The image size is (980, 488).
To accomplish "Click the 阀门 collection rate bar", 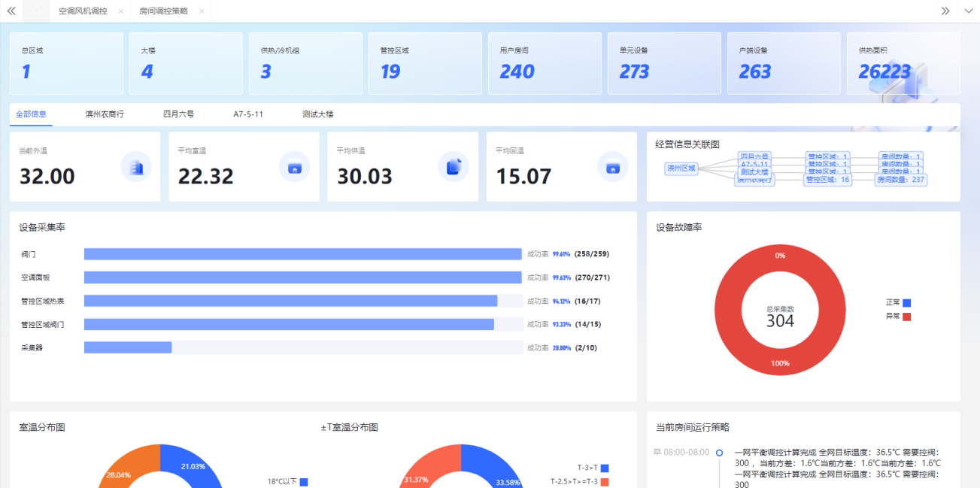I will [x=302, y=254].
